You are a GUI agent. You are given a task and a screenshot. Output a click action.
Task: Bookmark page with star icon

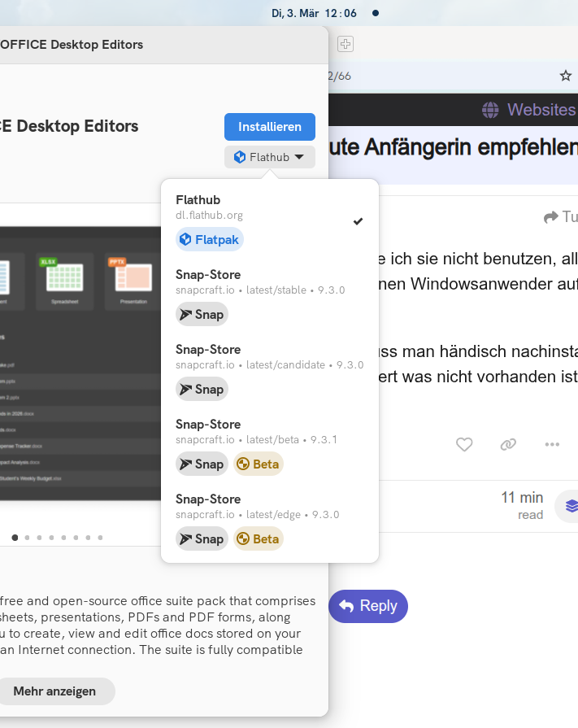coord(565,76)
